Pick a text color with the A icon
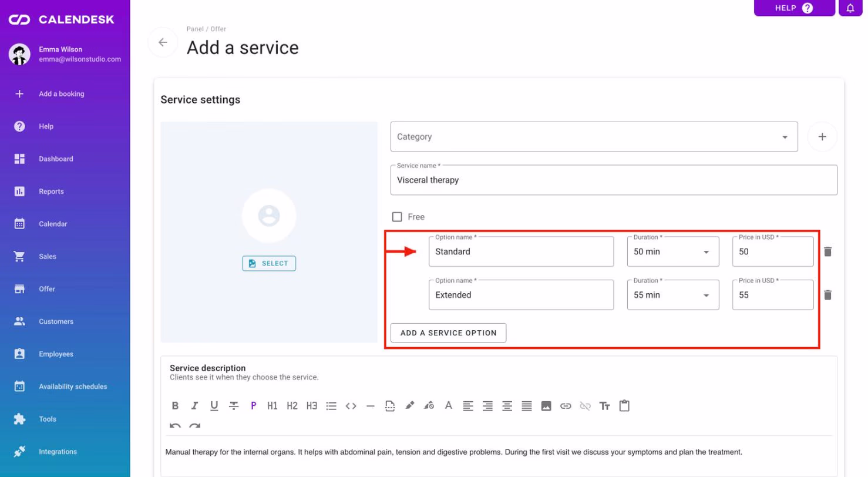The height and width of the screenshot is (477, 868). 449,405
